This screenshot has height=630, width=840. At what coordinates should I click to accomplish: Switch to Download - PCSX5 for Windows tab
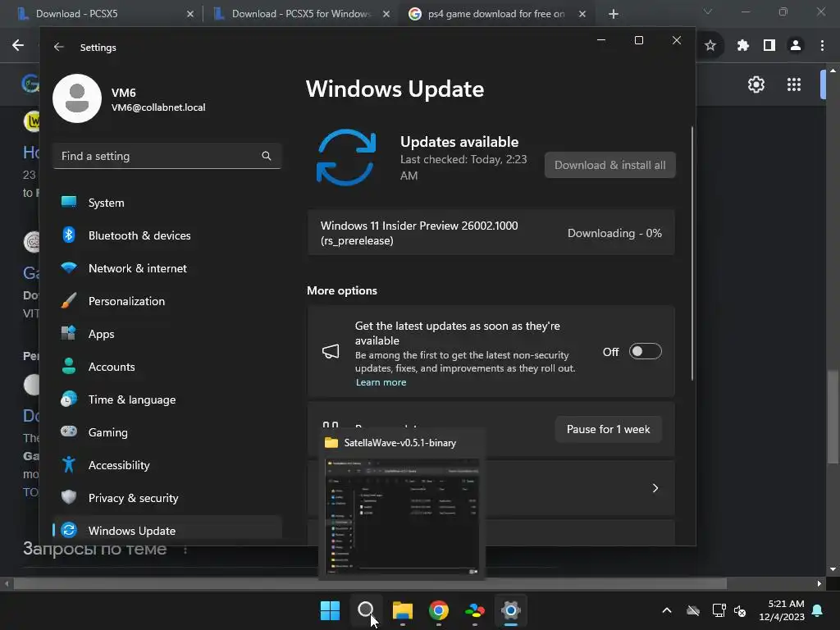pos(300,14)
